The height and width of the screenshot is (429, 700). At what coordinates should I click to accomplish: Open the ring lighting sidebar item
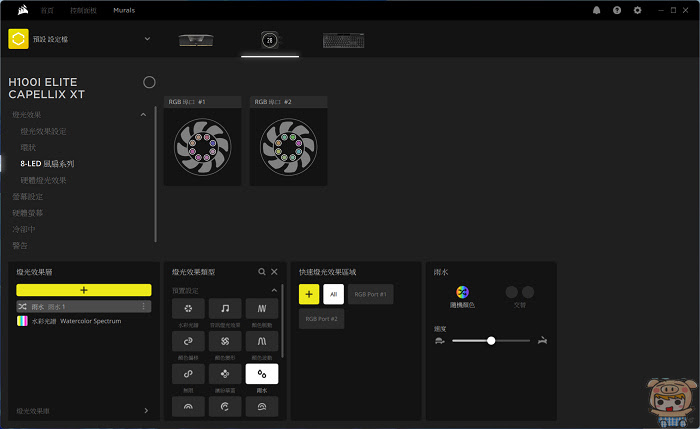[28, 147]
